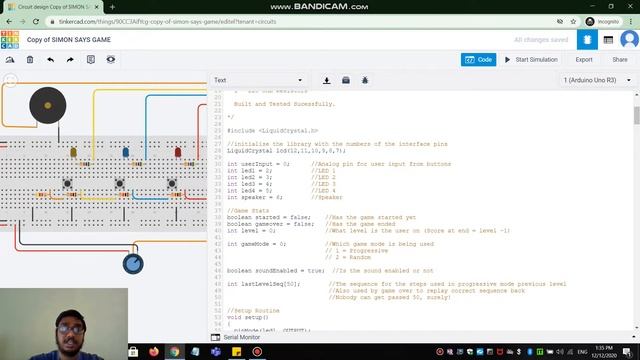Click the line 'int lastLevelSeq[50];'

(x=263, y=284)
